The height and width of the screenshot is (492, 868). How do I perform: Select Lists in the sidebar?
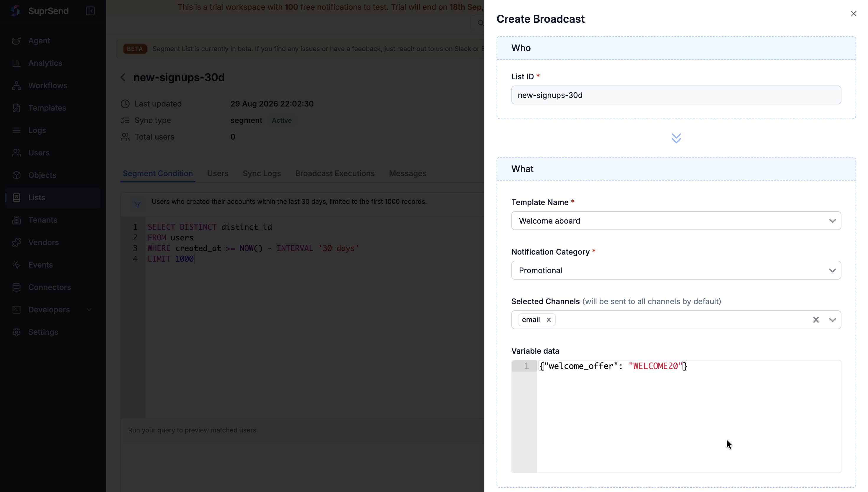coord(53,197)
